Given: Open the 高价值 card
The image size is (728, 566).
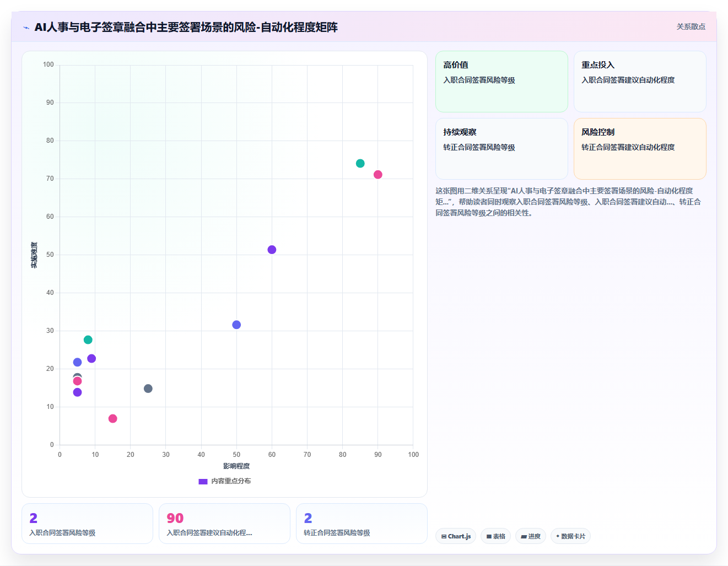Looking at the screenshot, I should point(501,82).
